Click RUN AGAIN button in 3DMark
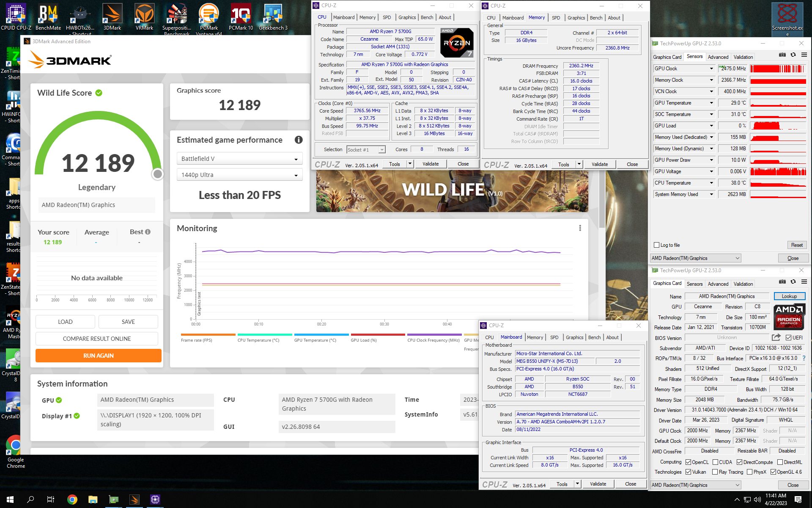Image resolution: width=812 pixels, height=508 pixels. [x=99, y=356]
